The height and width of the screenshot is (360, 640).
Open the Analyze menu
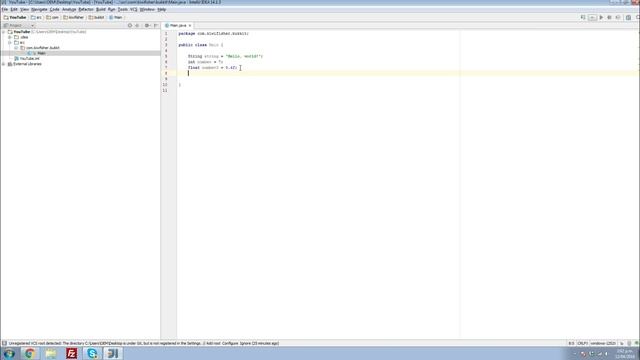pos(69,9)
